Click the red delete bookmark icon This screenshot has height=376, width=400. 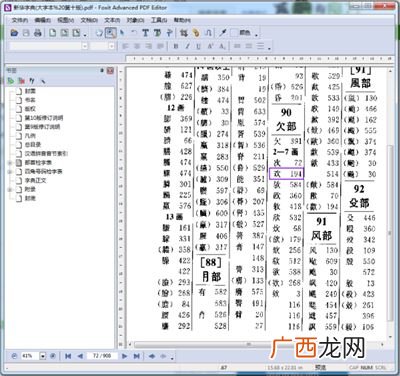pyautogui.click(x=21, y=81)
